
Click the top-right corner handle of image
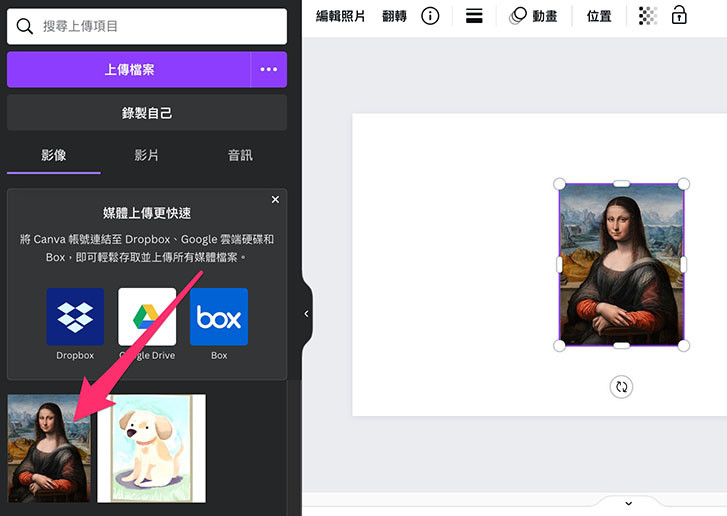click(x=683, y=184)
